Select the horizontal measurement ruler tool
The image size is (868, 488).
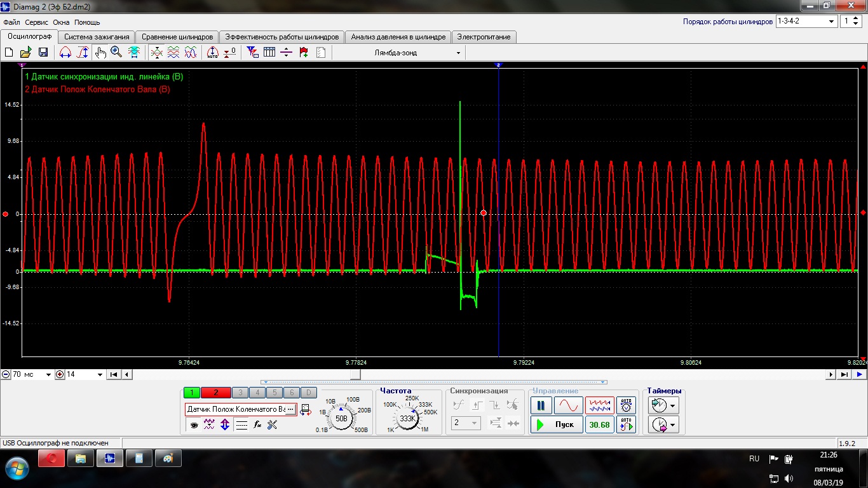[65, 52]
